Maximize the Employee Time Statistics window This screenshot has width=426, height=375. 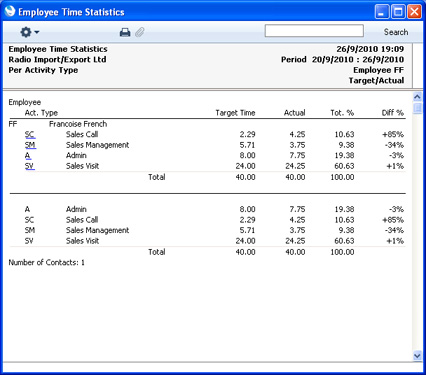[398, 12]
